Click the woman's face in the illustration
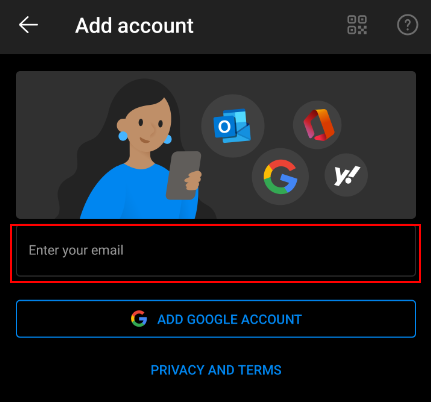Viewport: 431px width, 402px height. [x=148, y=123]
